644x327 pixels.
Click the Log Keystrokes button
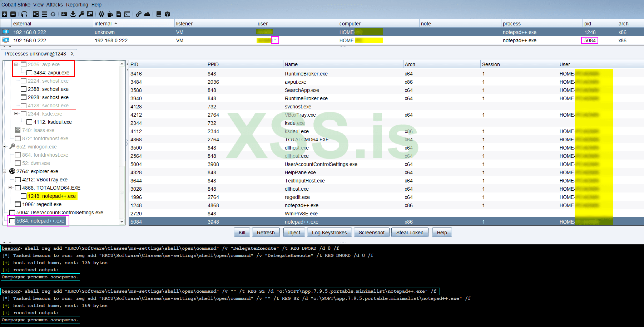tap(330, 233)
